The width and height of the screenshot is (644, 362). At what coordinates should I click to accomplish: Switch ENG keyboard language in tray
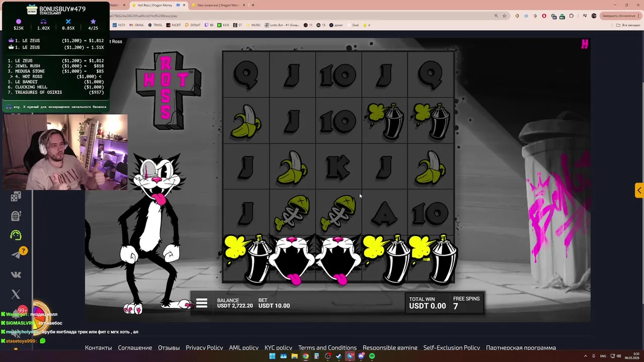(x=603, y=356)
